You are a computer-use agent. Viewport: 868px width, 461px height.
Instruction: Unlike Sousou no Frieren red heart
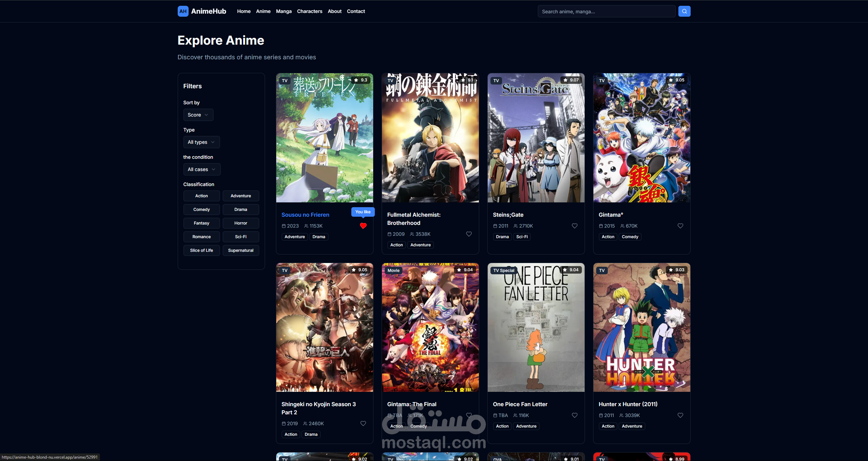[363, 226]
